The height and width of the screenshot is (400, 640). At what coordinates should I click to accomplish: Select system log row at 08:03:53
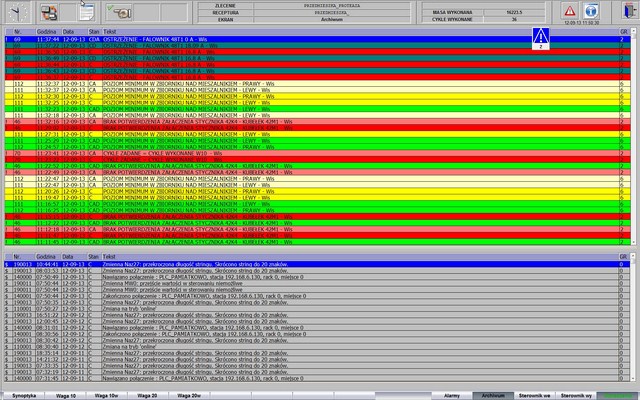pos(318,271)
